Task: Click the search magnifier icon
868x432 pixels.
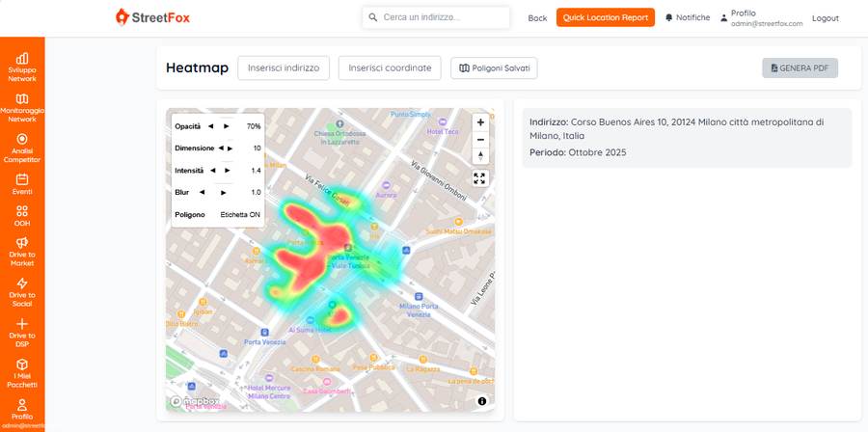Action: tap(373, 17)
